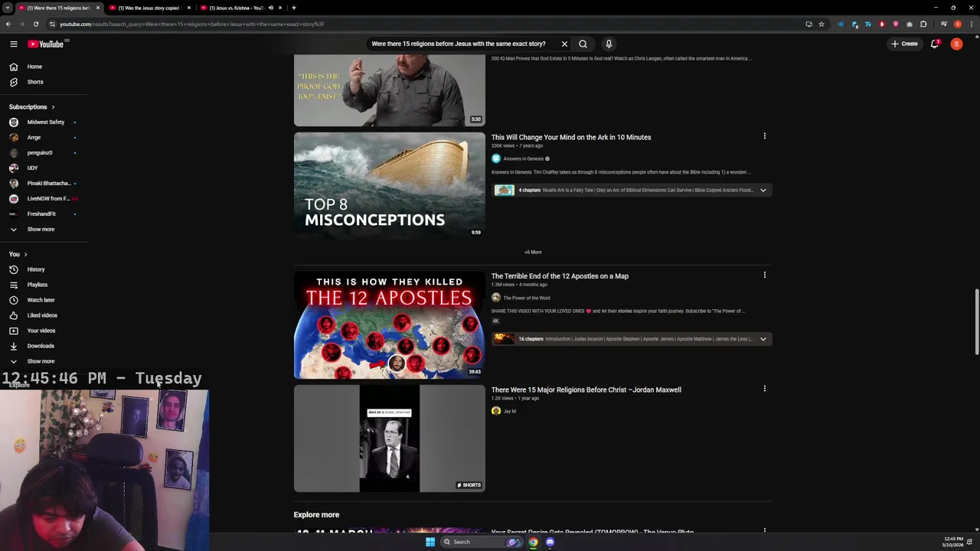
Task: Open Chrome's three-dot menu
Action: click(972, 24)
